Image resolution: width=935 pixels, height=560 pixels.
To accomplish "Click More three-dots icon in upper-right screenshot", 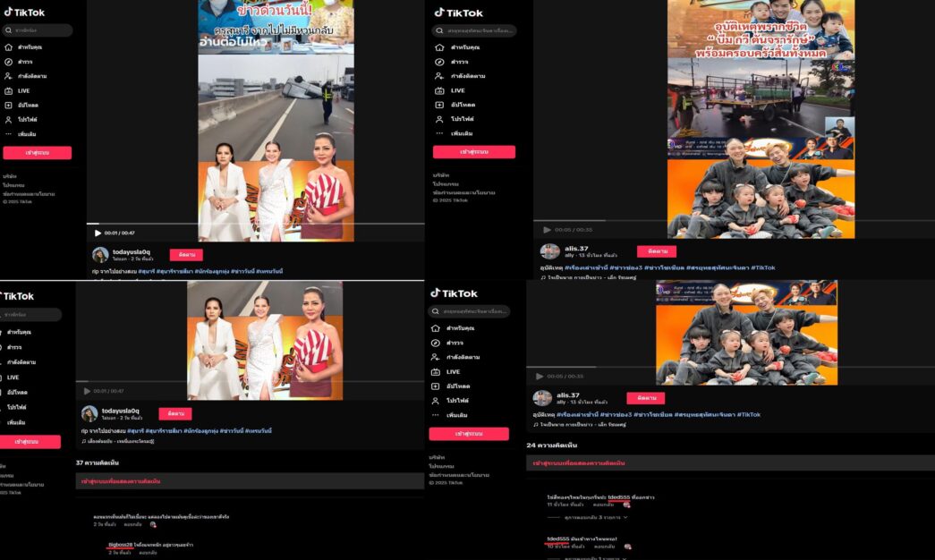I will click(439, 133).
